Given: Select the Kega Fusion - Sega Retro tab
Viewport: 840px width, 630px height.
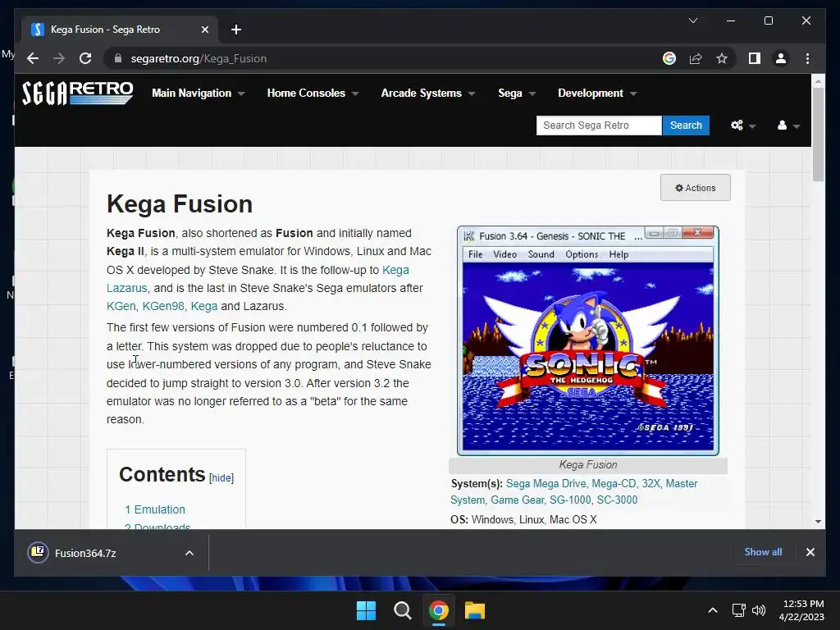Looking at the screenshot, I should (x=120, y=30).
